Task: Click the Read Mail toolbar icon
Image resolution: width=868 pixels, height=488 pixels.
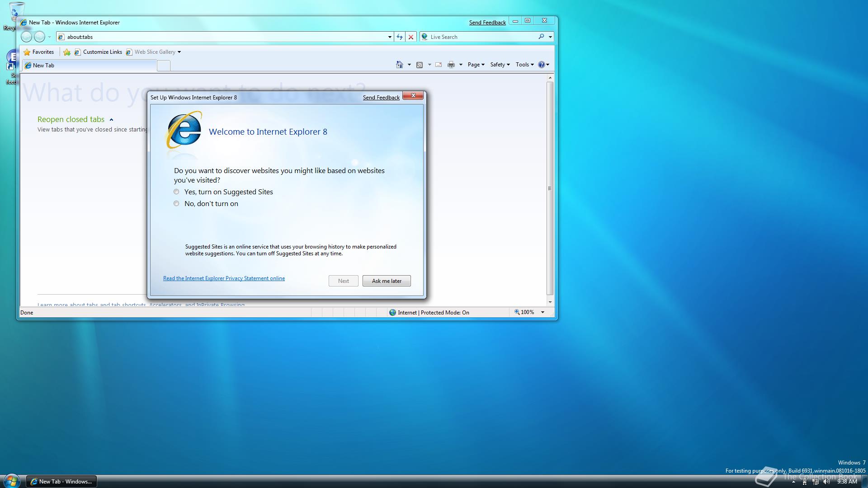Action: click(439, 65)
